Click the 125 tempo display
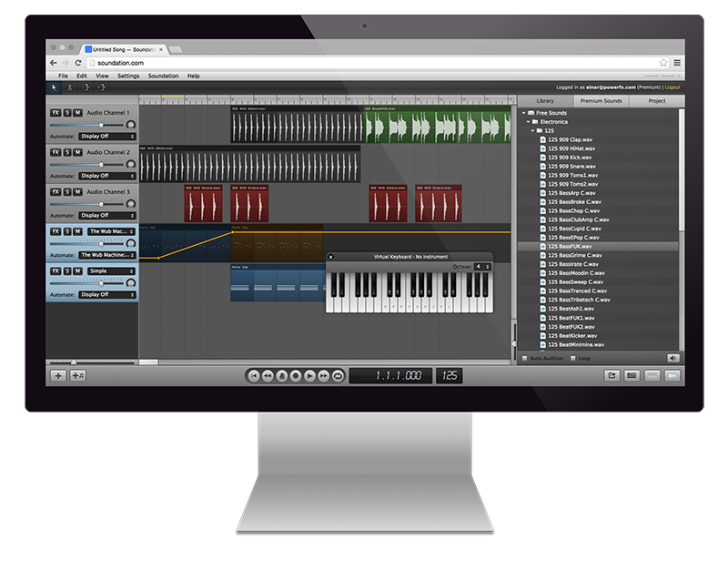The height and width of the screenshot is (561, 728). 449,375
